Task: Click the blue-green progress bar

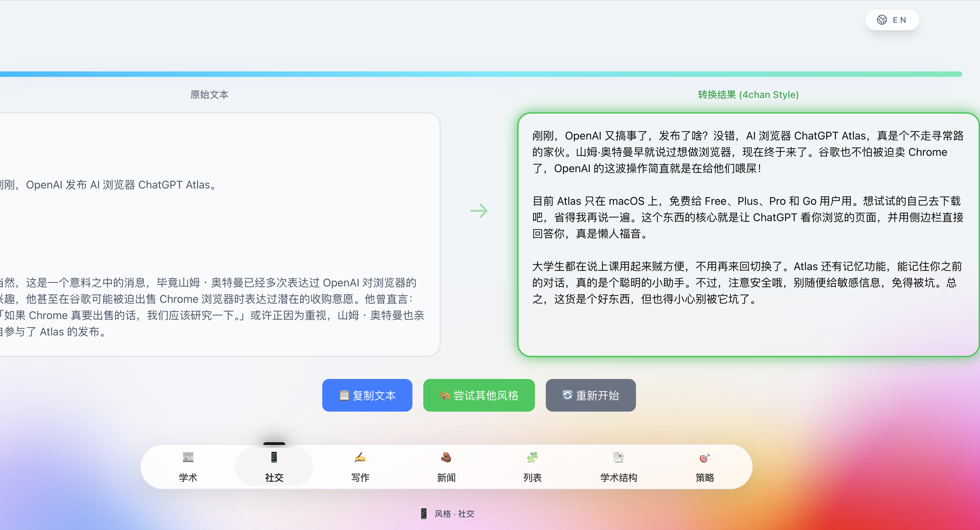Action: [x=481, y=74]
